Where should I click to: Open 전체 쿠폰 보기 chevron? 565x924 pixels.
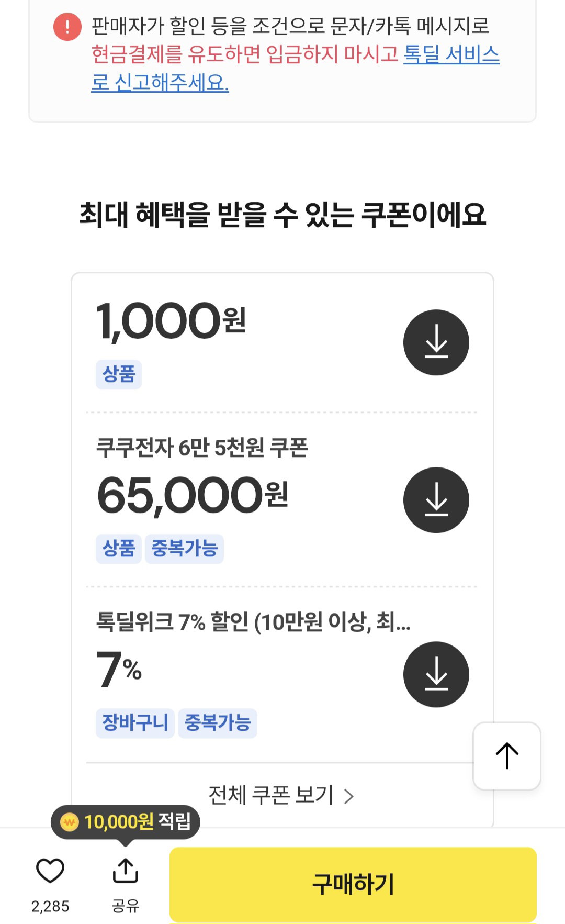point(349,796)
